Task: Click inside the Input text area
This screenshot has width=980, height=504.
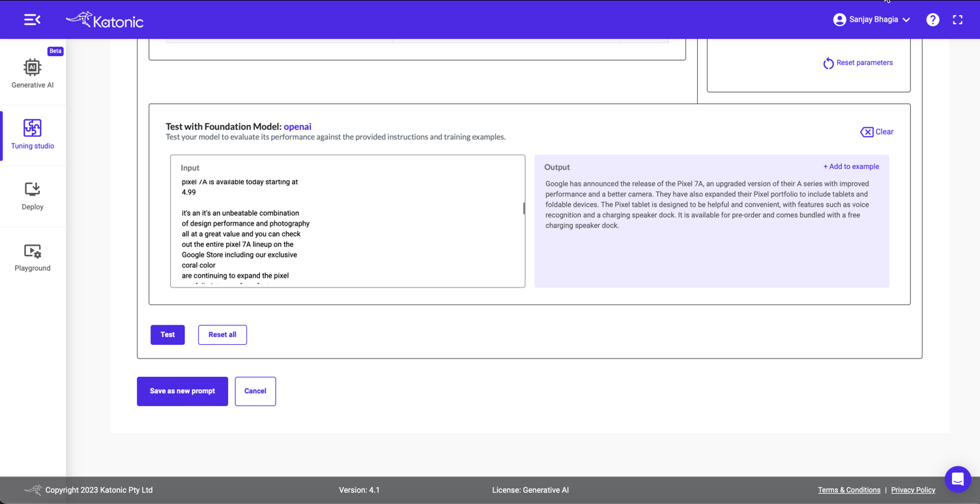Action: click(347, 221)
